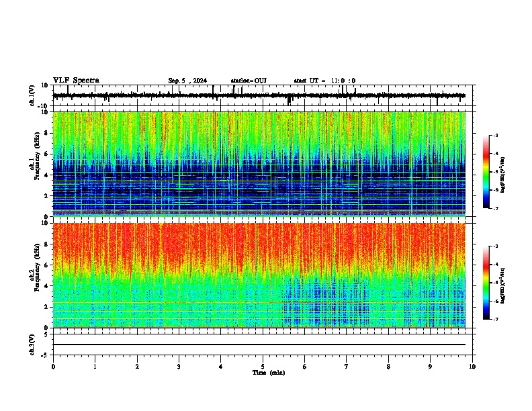This screenshot has height=411, width=532.
Task: Click time axis tick label 6
Action: pyautogui.click(x=305, y=367)
